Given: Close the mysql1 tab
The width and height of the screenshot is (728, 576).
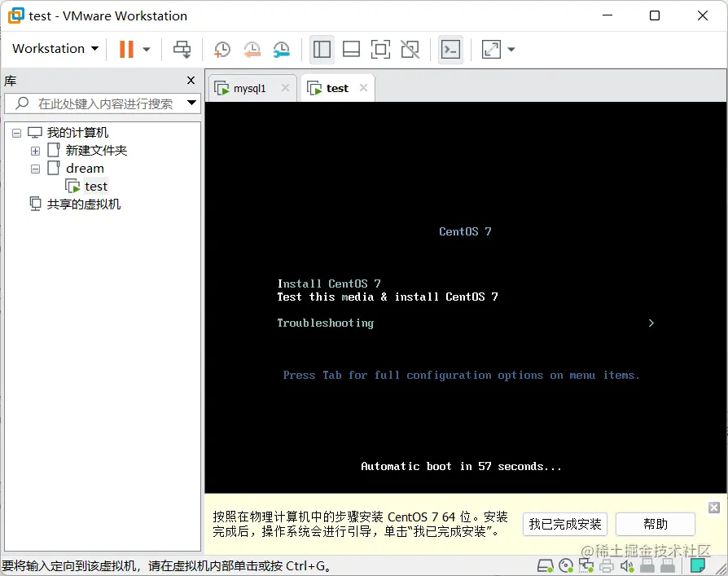Looking at the screenshot, I should point(285,88).
